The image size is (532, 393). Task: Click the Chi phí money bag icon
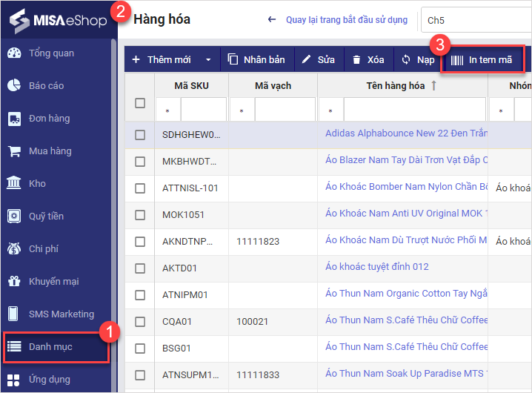pos(14,248)
